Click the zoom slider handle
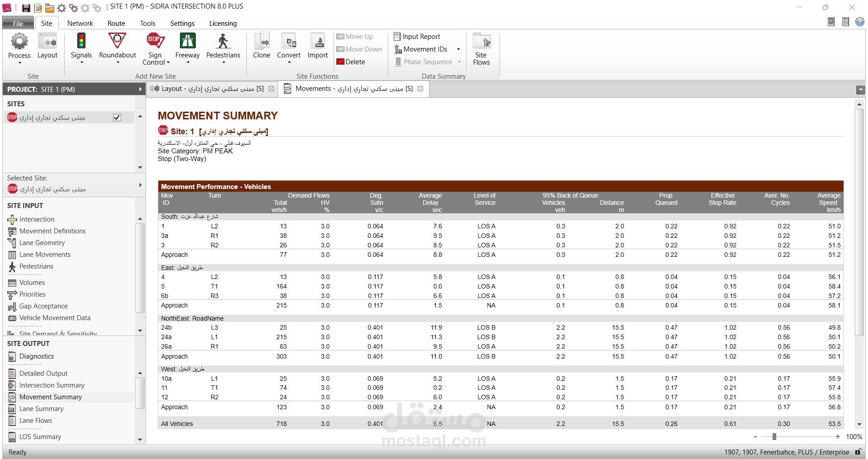Screen dimensions: 868x459 point(774,437)
